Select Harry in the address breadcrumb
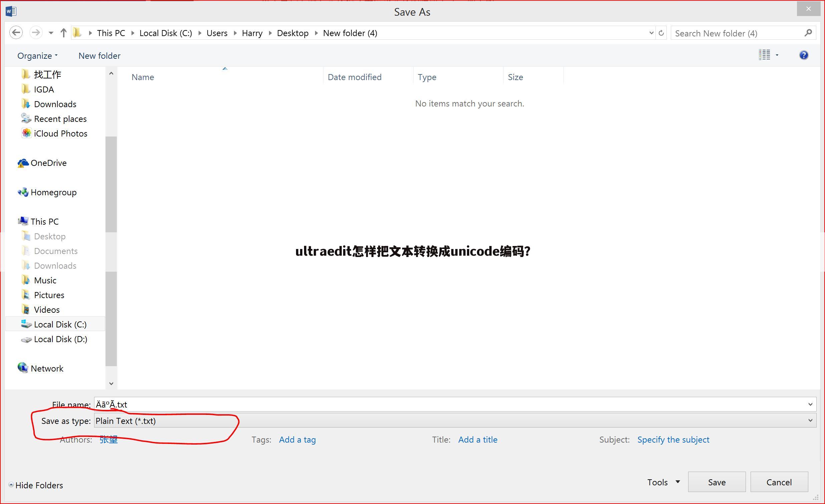The height and width of the screenshot is (504, 825). click(252, 33)
